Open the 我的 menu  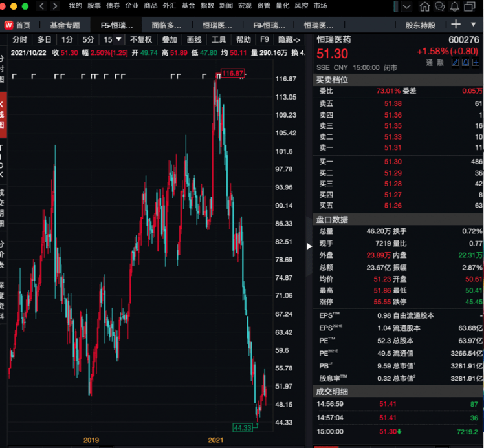(x=75, y=6)
